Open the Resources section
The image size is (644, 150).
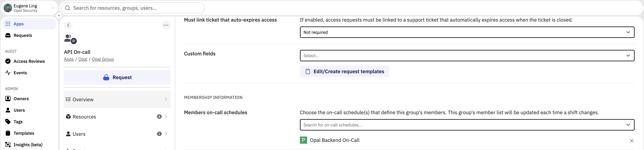117,117
